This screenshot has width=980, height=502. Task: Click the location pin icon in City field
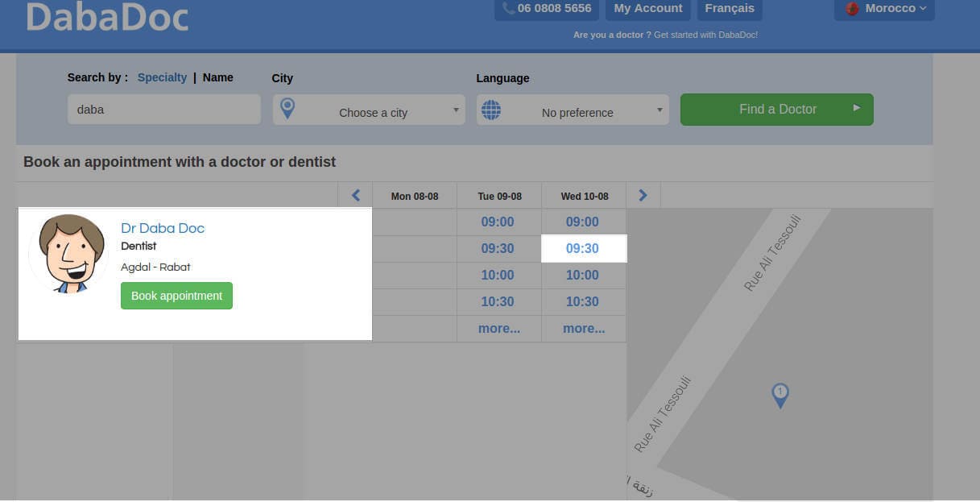[287, 109]
